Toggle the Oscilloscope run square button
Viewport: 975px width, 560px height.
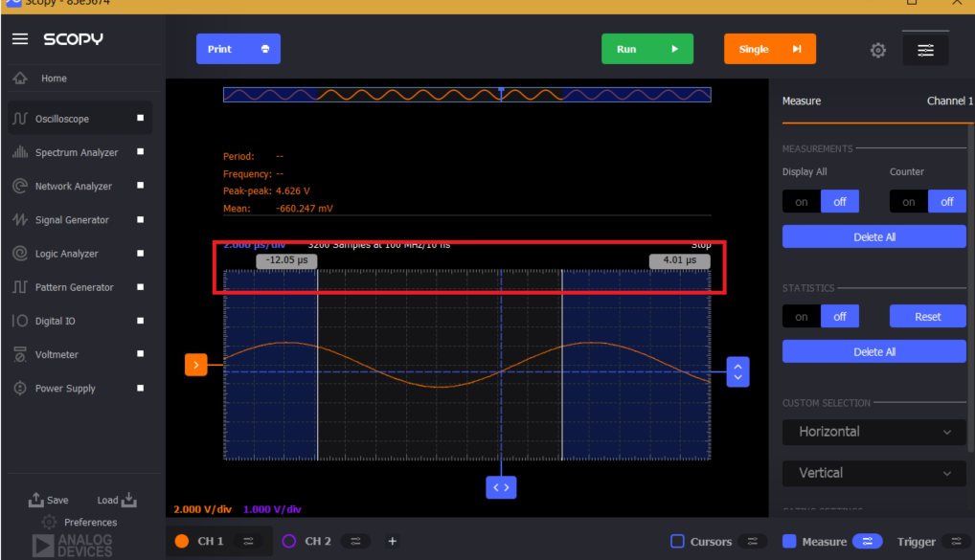click(140, 118)
